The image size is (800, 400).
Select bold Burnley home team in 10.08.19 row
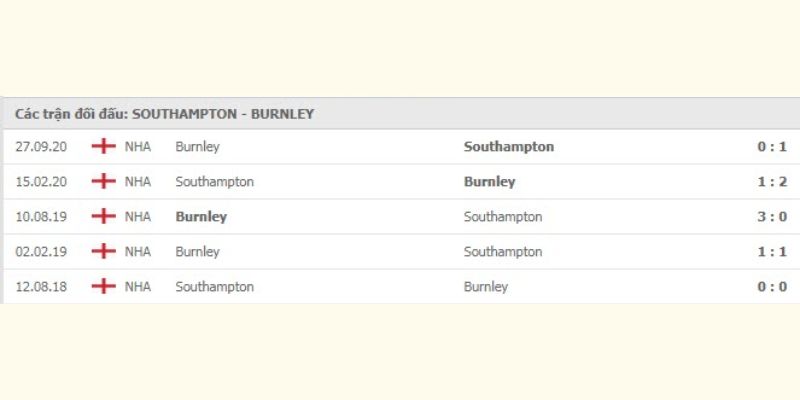pyautogui.click(x=201, y=217)
